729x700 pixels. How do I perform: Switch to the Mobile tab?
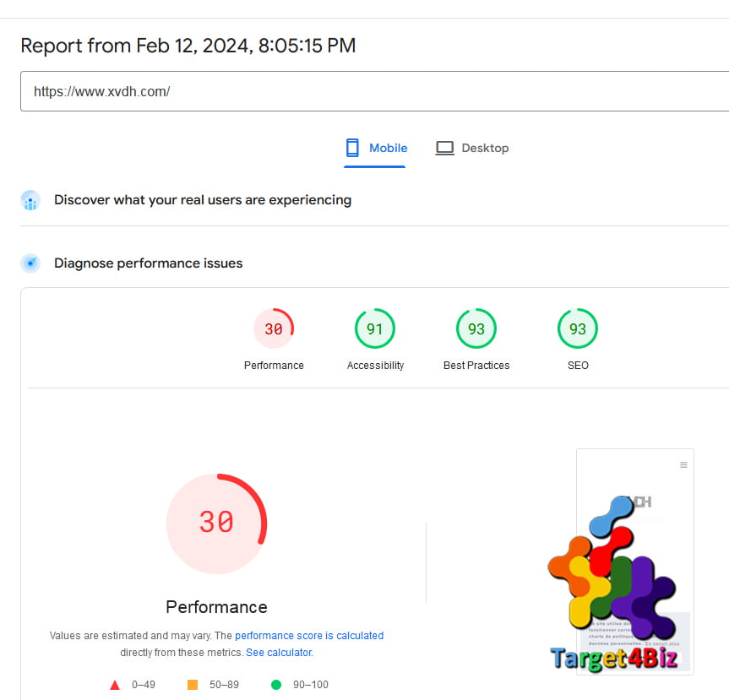click(376, 149)
